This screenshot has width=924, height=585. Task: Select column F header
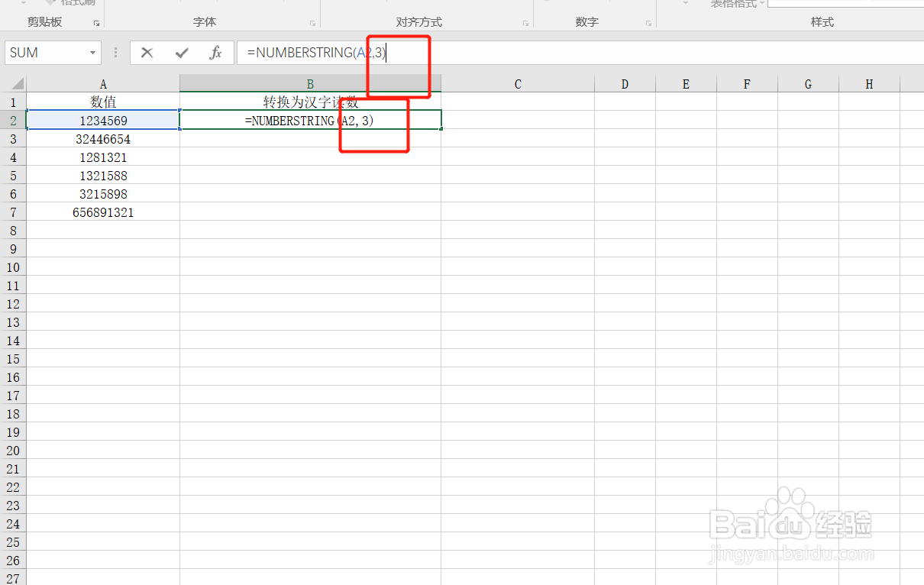tap(747, 84)
